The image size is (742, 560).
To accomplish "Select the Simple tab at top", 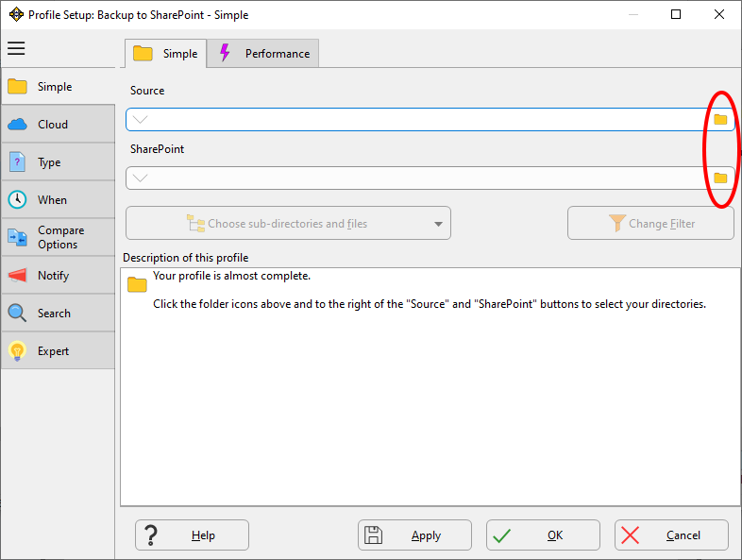I will pyautogui.click(x=166, y=54).
